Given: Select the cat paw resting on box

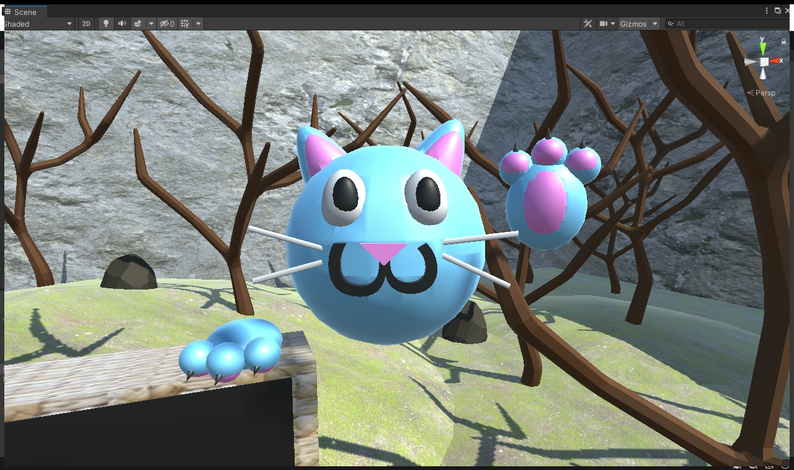Looking at the screenshot, I should coord(230,350).
